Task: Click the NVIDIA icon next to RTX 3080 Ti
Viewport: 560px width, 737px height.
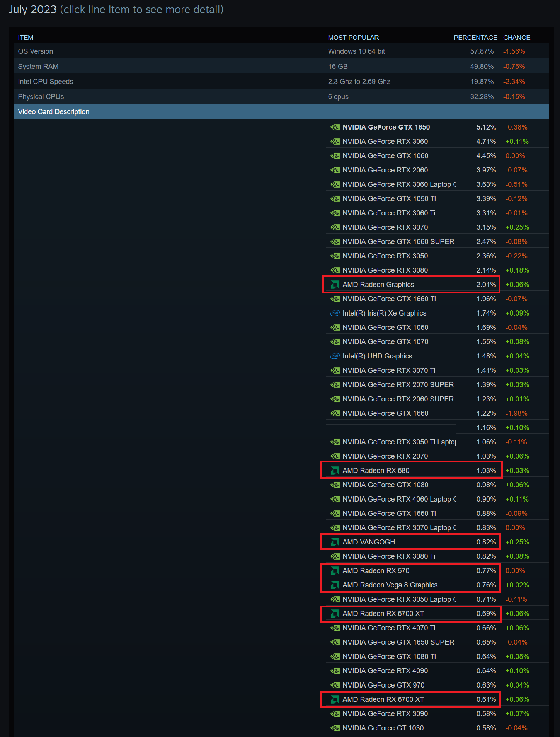Action: click(x=335, y=556)
